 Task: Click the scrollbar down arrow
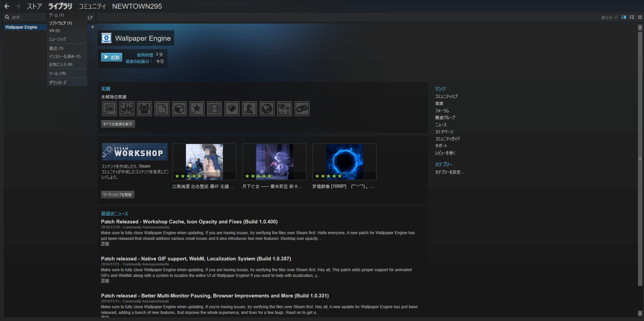(640, 314)
